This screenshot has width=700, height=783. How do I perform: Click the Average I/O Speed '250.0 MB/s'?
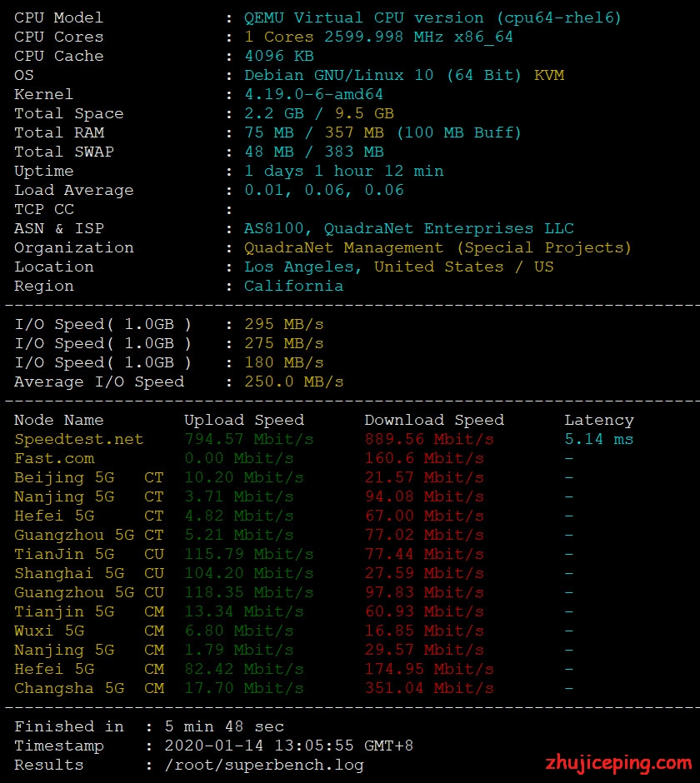294,382
